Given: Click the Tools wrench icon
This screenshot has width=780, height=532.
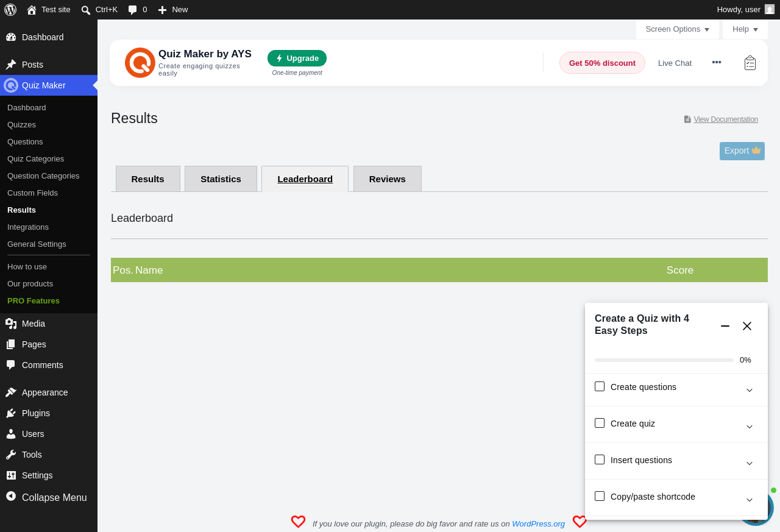Looking at the screenshot, I should (x=11, y=455).
